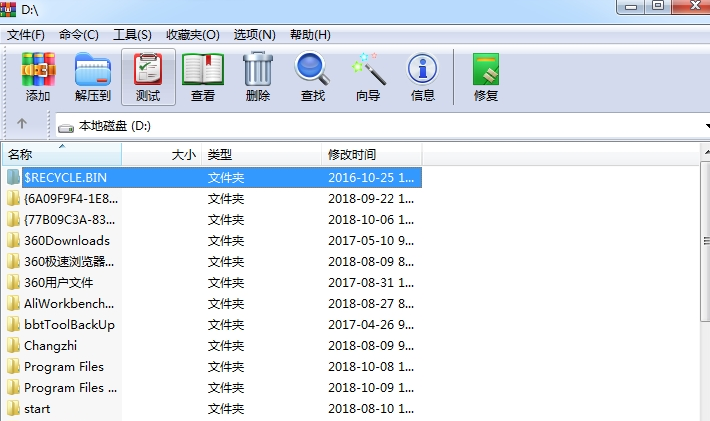Select the {77B09C3A-83... folder
Viewport: 710px width, 421px height.
(x=69, y=220)
